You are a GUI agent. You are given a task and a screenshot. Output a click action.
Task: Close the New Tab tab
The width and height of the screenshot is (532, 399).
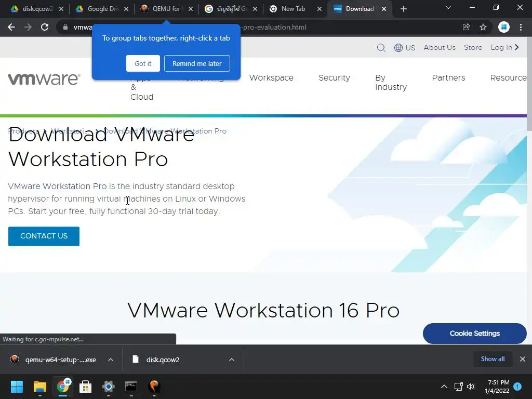320,9
